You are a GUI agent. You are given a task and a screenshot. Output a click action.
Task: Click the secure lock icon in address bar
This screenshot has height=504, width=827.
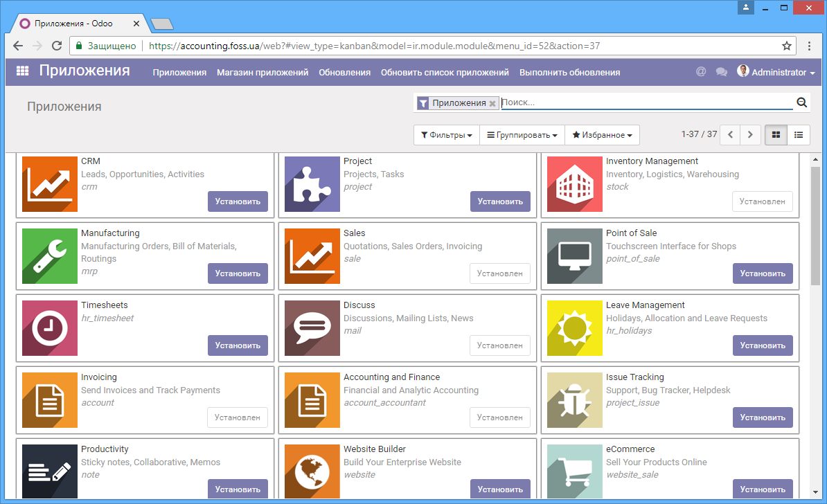(x=79, y=46)
